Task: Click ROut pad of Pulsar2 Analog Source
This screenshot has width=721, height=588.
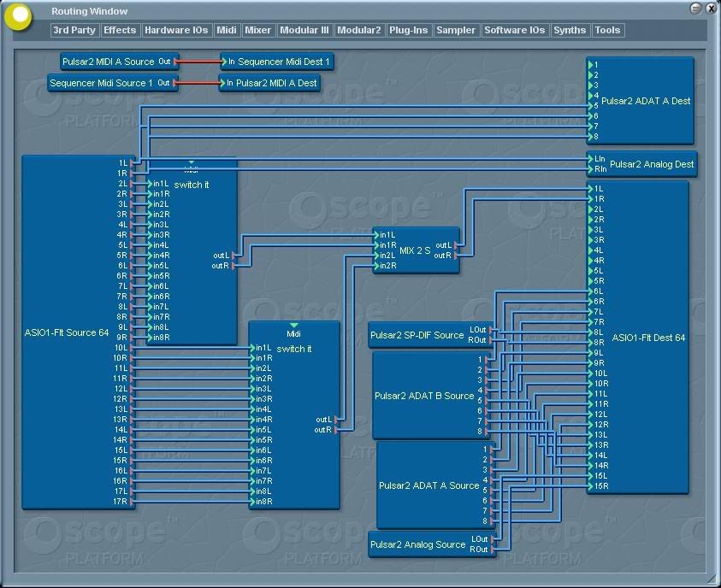Action: coord(493,550)
